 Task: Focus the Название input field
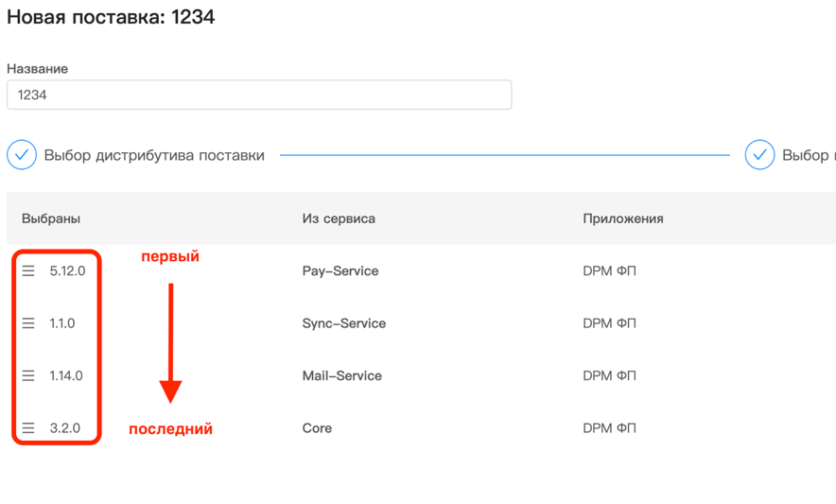coord(259,95)
